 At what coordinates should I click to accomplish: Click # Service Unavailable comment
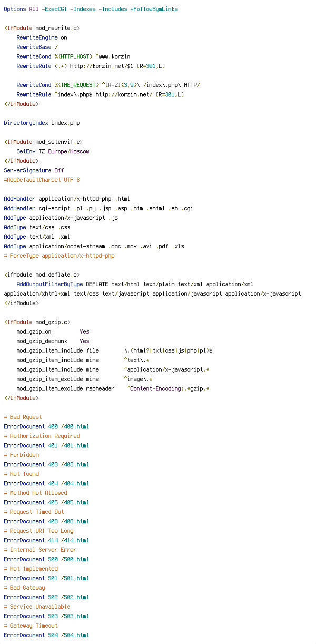point(37,607)
